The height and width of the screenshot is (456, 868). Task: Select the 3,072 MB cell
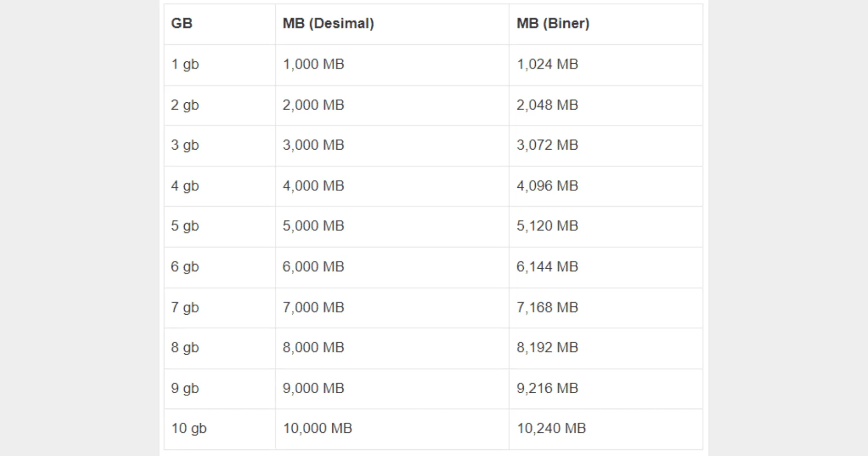[547, 145]
